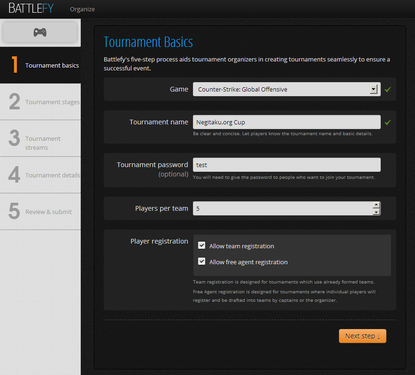Viewport: 415px width, 375px height.
Task: Click the Battlefy logo
Action: click(x=31, y=8)
